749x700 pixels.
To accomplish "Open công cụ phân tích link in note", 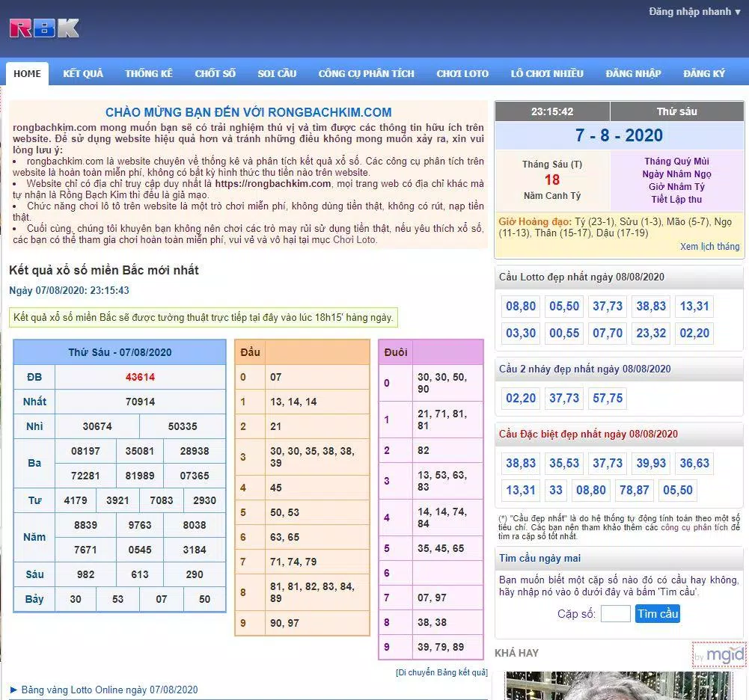I will tap(696, 527).
